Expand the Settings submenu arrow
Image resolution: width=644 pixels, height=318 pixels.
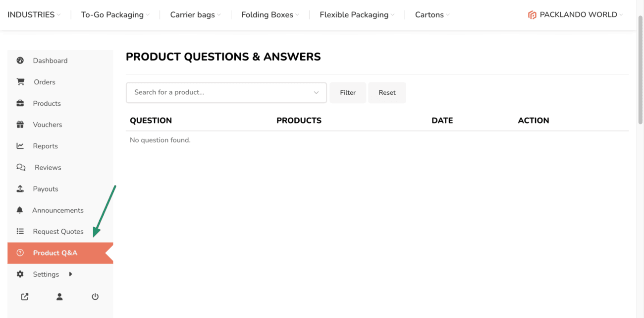(70, 274)
